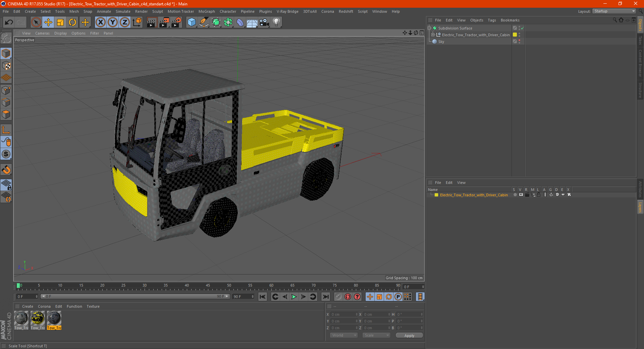Toggle autokeying button
This screenshot has height=349, width=644.
click(x=348, y=297)
